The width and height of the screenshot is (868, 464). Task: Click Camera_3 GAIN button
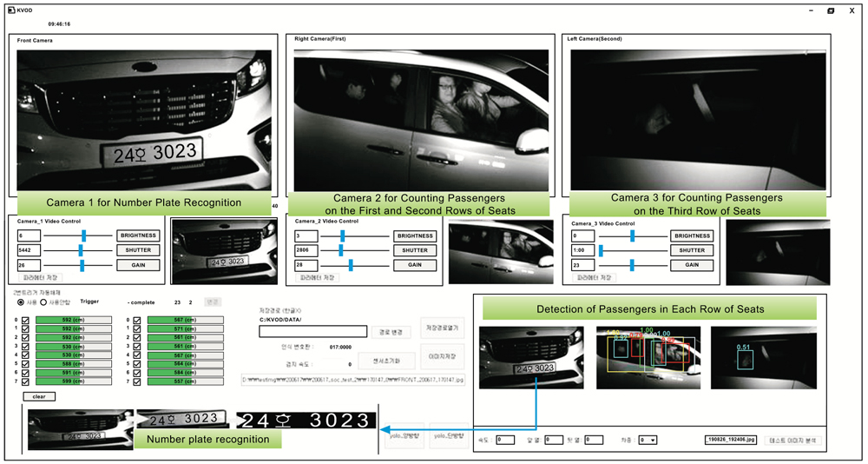tap(692, 265)
